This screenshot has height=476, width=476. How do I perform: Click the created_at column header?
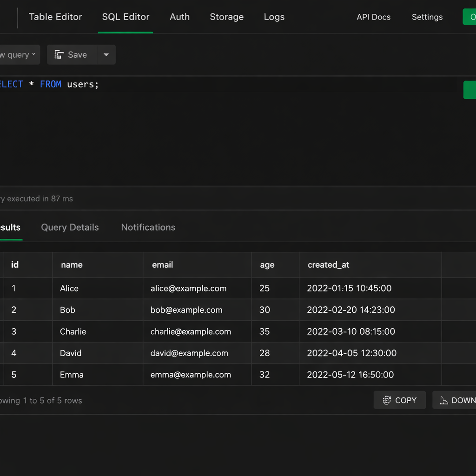point(328,265)
